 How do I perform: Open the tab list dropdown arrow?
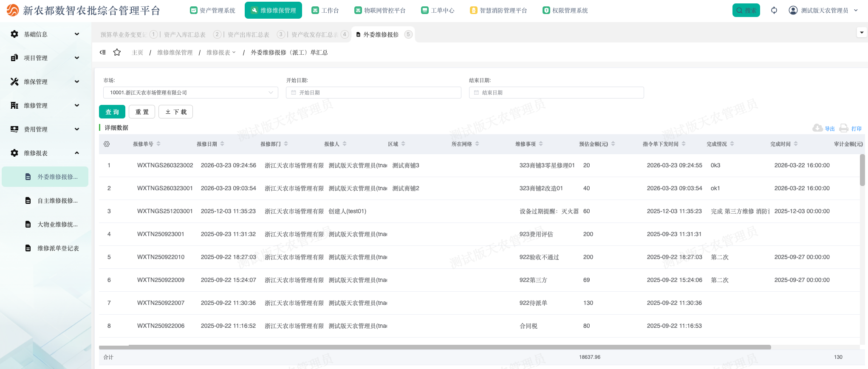[x=861, y=32]
